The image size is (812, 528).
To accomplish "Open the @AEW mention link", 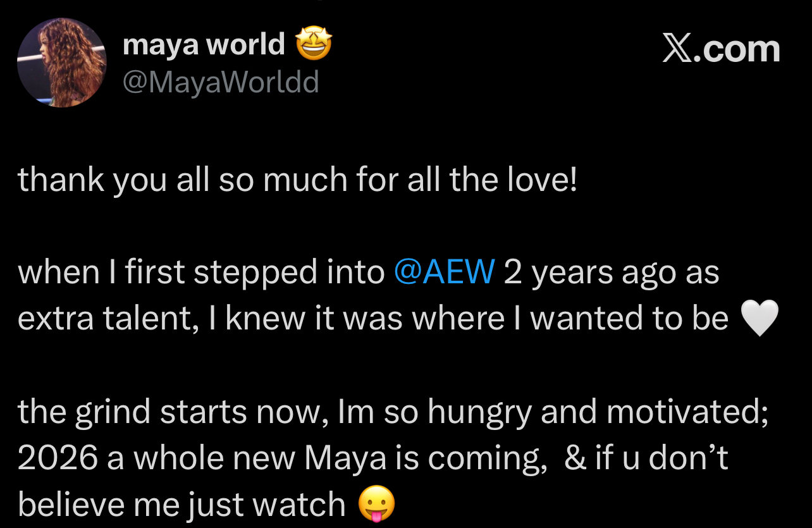I will point(444,273).
